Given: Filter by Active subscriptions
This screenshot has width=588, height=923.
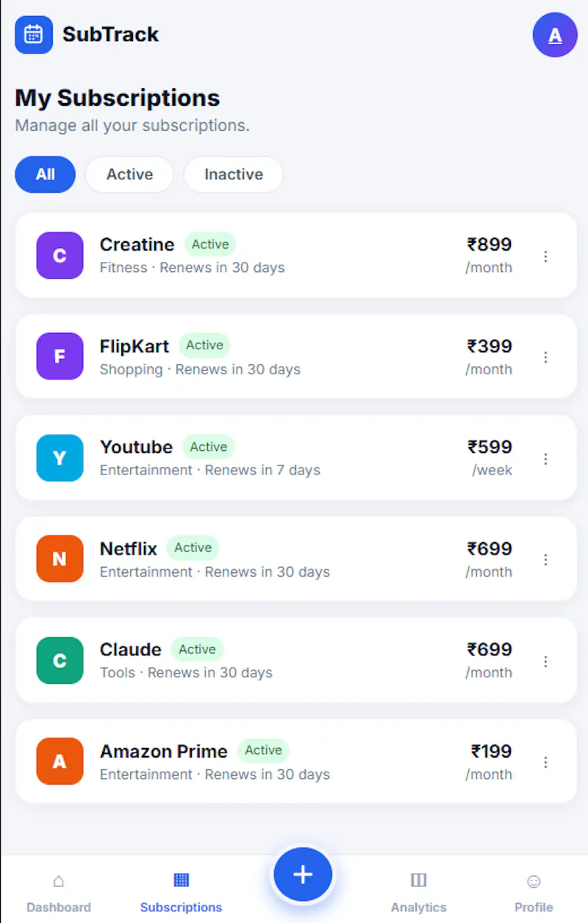Looking at the screenshot, I should click(129, 174).
